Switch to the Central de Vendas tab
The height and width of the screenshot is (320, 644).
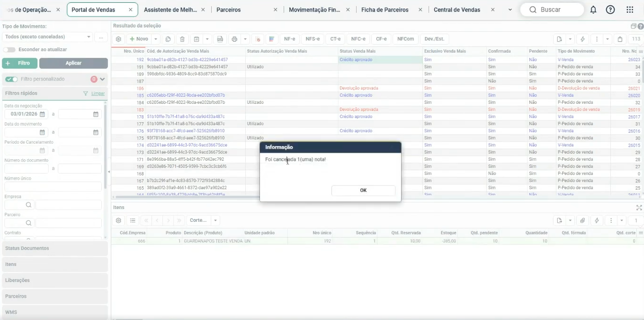pyautogui.click(x=457, y=9)
